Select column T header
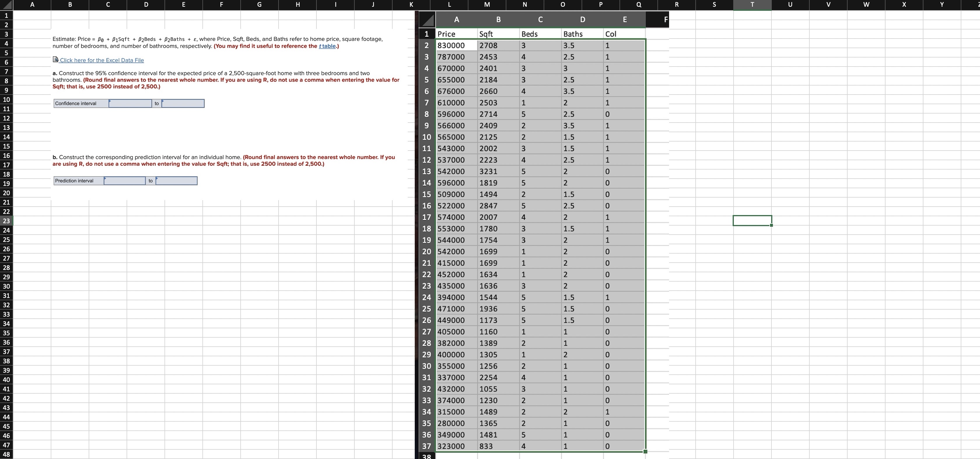This screenshot has height=459, width=980. [x=752, y=5]
